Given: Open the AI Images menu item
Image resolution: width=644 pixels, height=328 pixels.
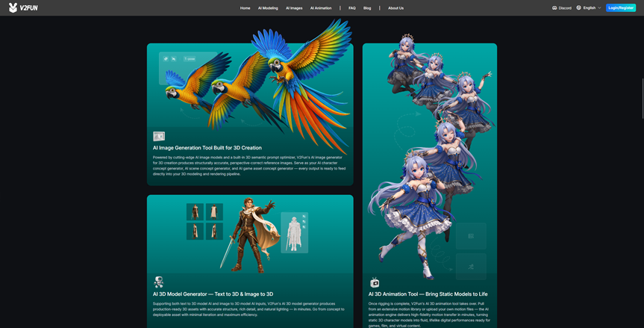Looking at the screenshot, I should point(294,7).
